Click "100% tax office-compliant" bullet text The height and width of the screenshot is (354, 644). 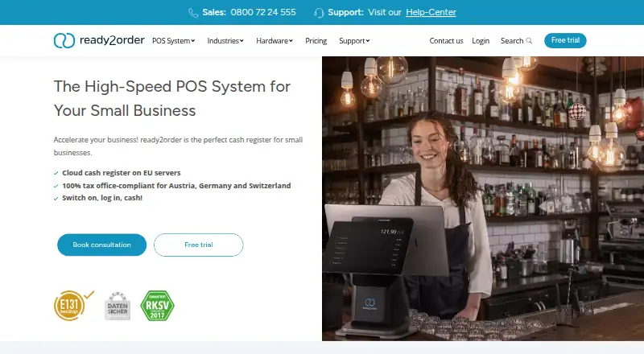click(176, 186)
